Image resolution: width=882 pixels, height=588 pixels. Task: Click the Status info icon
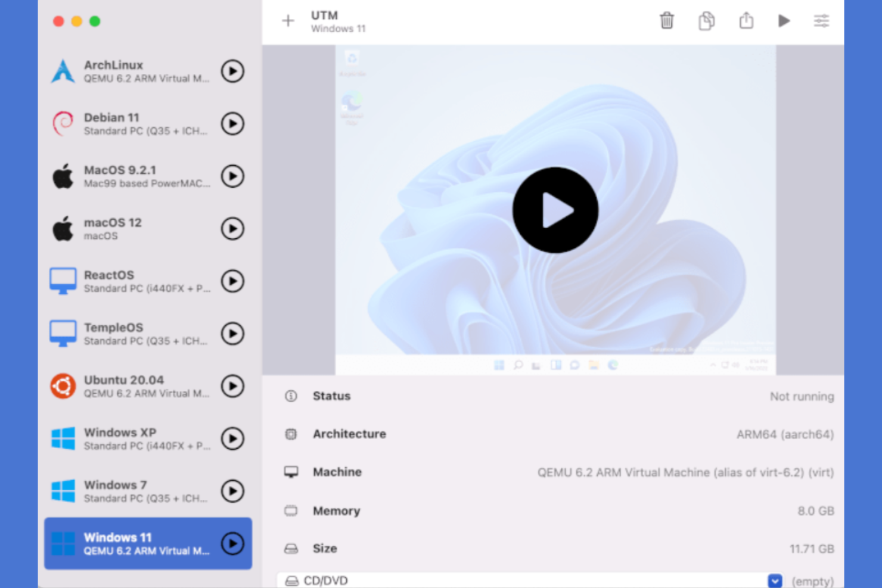click(291, 396)
